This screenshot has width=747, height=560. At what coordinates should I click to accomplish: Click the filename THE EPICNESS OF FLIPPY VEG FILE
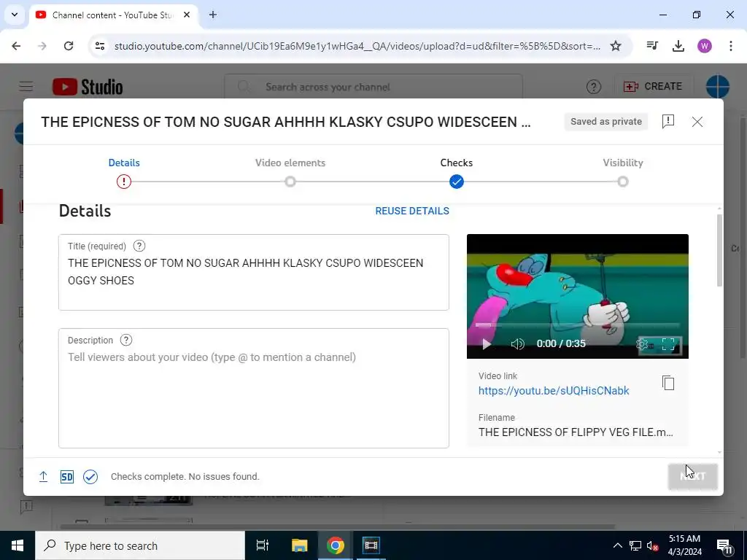point(576,432)
